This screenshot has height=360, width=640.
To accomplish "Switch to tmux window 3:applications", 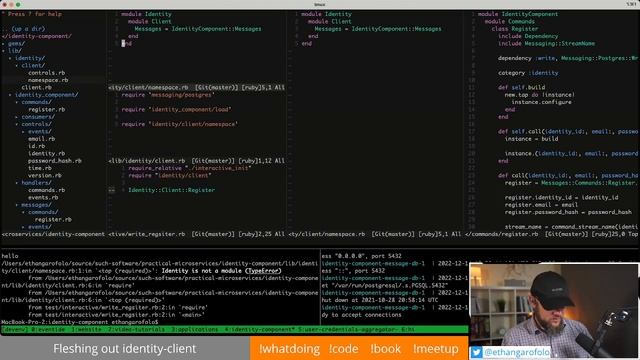I will pyautogui.click(x=195, y=329).
